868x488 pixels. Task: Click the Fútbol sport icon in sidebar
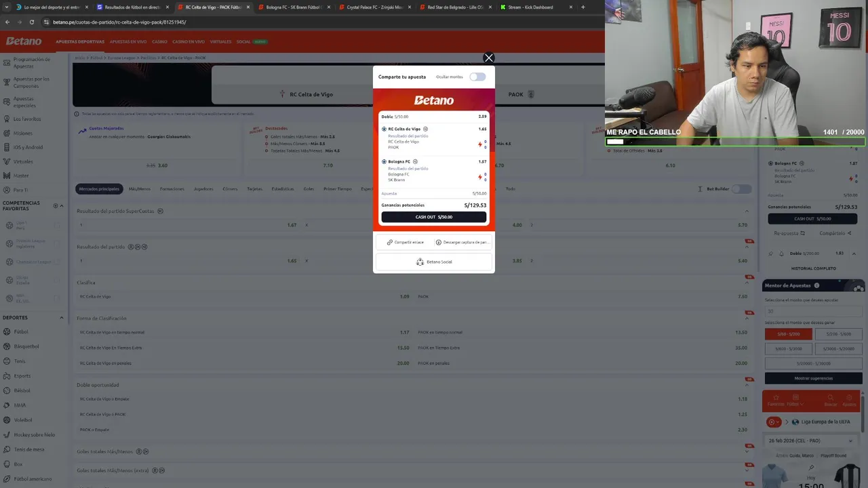pos(6,332)
